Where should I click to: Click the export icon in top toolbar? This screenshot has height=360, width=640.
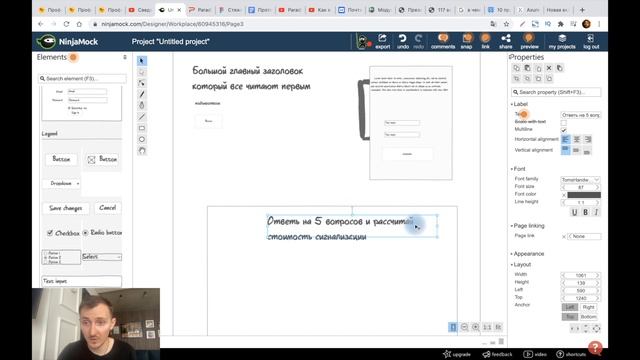tap(382, 41)
